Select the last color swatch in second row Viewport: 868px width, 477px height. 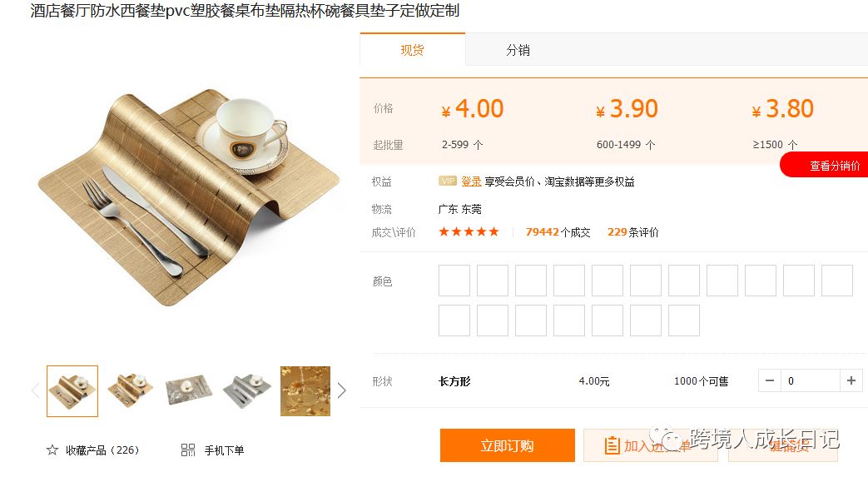click(683, 320)
